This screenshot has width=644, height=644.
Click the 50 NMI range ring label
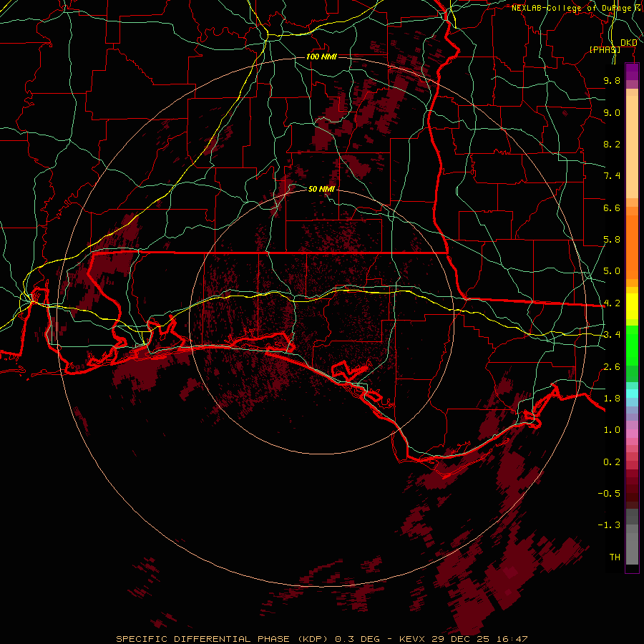point(321,189)
